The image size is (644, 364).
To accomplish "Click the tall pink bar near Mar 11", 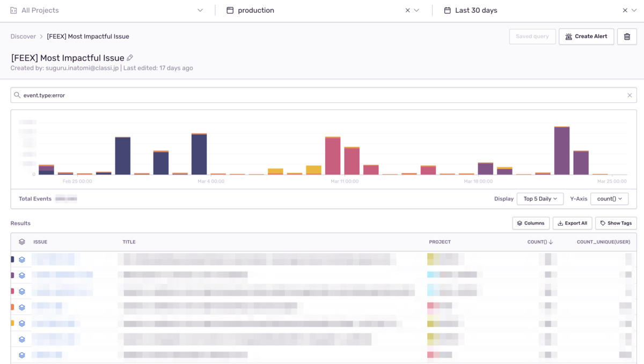I will pyautogui.click(x=333, y=157).
